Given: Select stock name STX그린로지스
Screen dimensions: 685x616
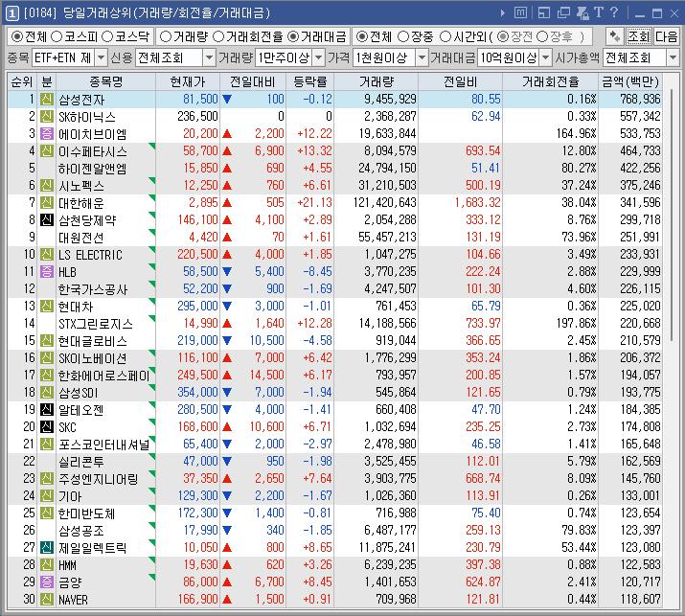Looking at the screenshot, I should click(95, 323).
